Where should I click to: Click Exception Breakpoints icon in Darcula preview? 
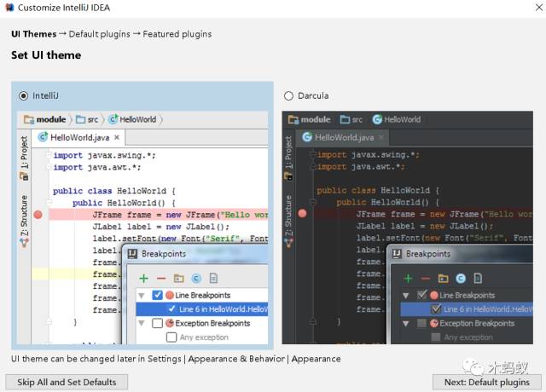[x=434, y=323]
